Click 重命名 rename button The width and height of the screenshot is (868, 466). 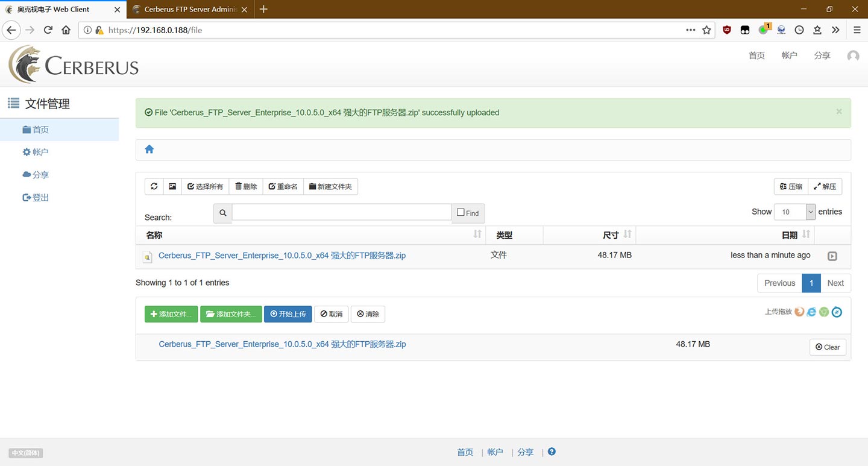[283, 186]
